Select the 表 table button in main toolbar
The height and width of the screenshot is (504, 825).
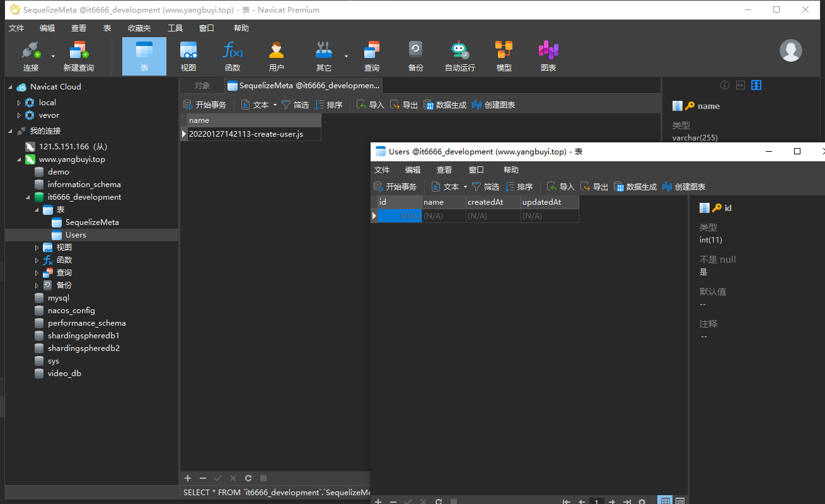coord(144,57)
